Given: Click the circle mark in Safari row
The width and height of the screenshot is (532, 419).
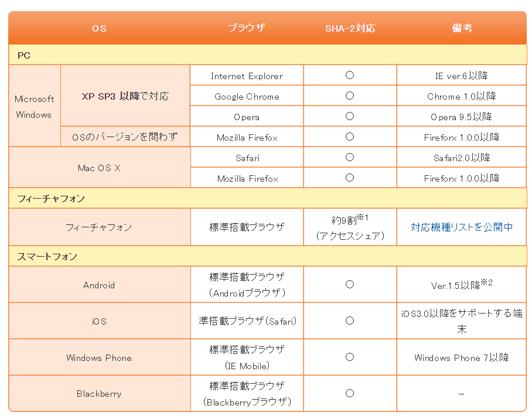Looking at the screenshot, I should pyautogui.click(x=350, y=157).
